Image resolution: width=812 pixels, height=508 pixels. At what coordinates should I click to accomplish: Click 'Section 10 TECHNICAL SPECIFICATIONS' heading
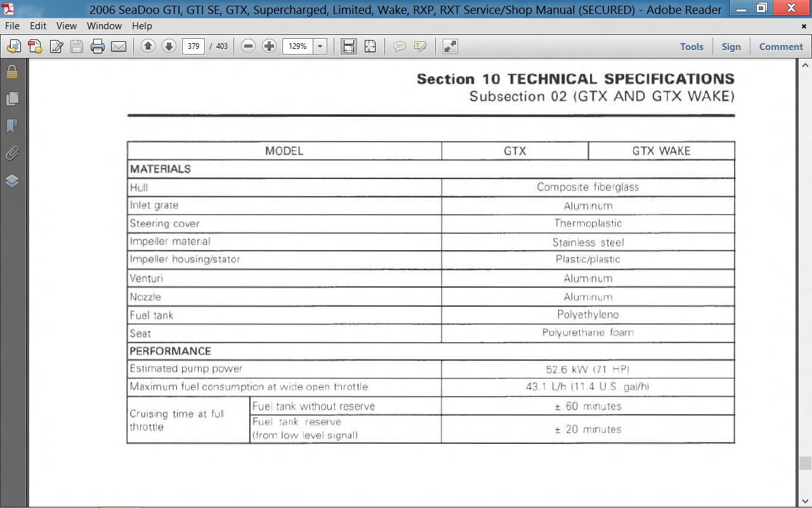pyautogui.click(x=575, y=79)
